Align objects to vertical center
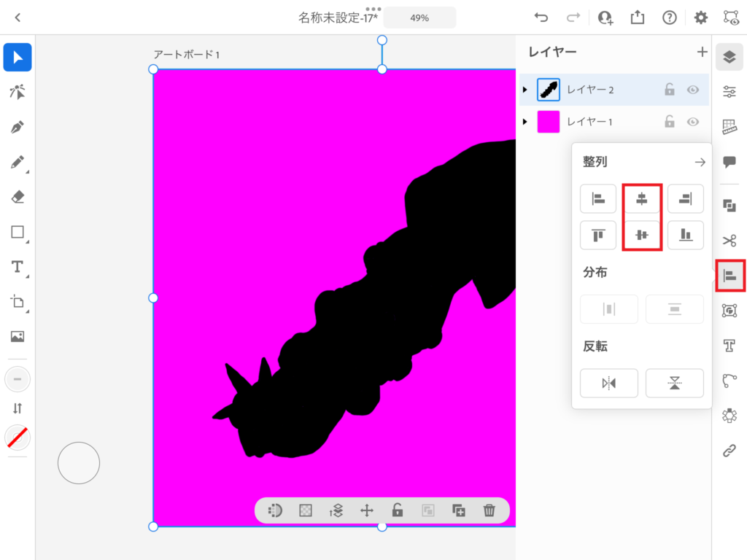 click(x=642, y=235)
